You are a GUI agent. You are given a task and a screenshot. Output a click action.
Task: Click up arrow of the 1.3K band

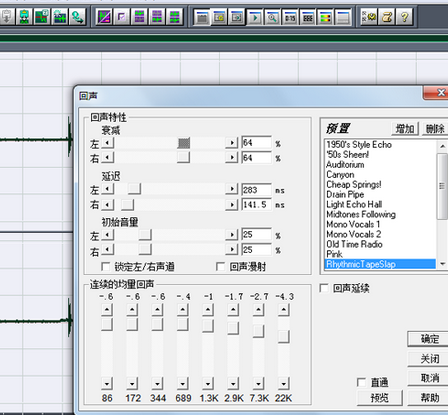click(208, 310)
